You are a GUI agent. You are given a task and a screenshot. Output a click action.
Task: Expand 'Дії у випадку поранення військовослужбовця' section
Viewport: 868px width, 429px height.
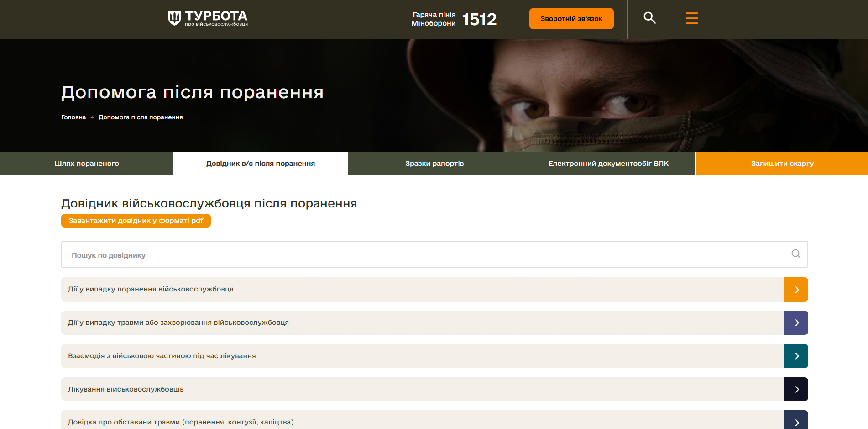151,289
